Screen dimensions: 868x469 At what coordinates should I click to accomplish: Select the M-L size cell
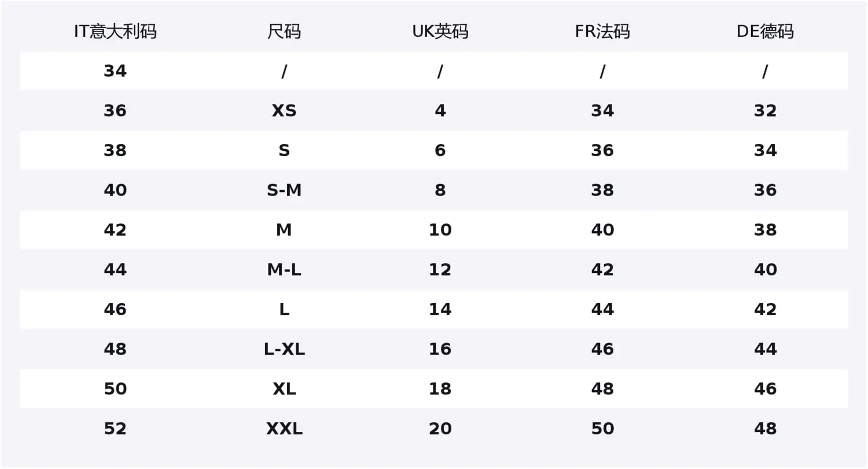[284, 269]
